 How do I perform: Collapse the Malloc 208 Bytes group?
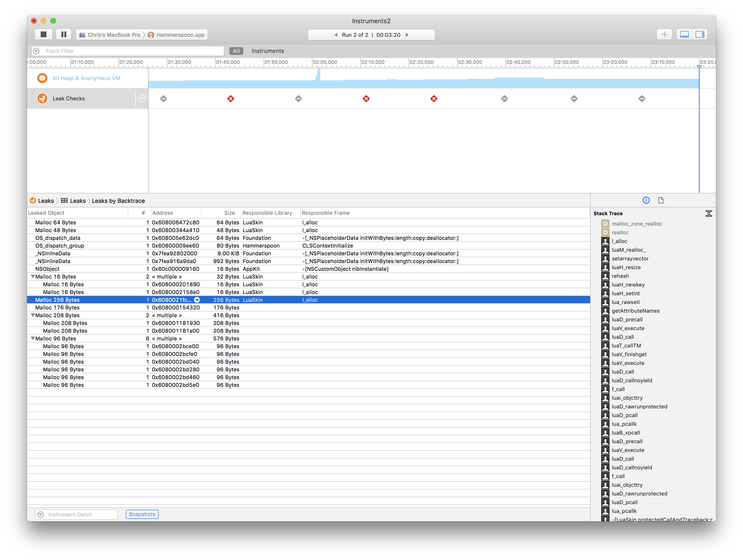point(33,315)
